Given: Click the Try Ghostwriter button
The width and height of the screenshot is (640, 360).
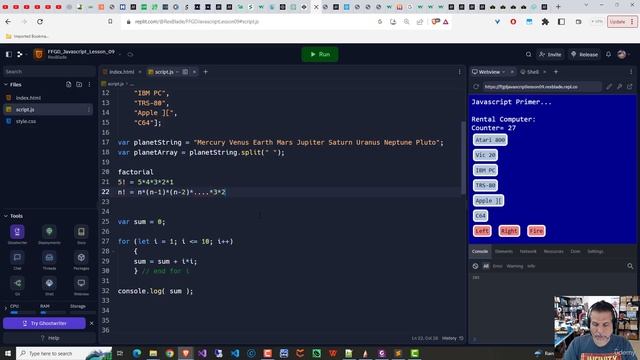Looking at the screenshot, I should pos(44,323).
